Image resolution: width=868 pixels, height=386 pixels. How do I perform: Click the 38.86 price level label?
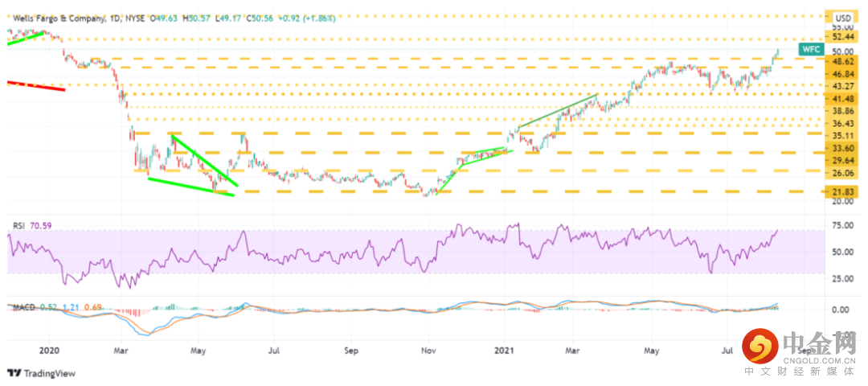(x=842, y=111)
